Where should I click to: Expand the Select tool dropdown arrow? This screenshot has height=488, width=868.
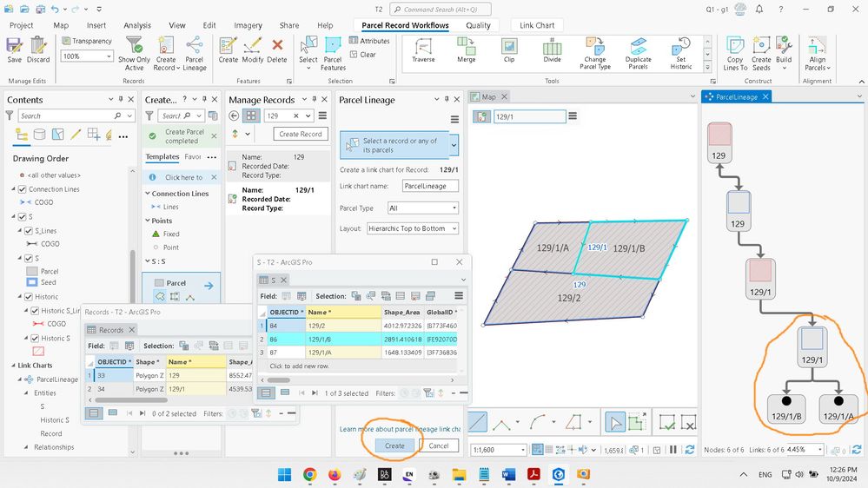point(308,68)
